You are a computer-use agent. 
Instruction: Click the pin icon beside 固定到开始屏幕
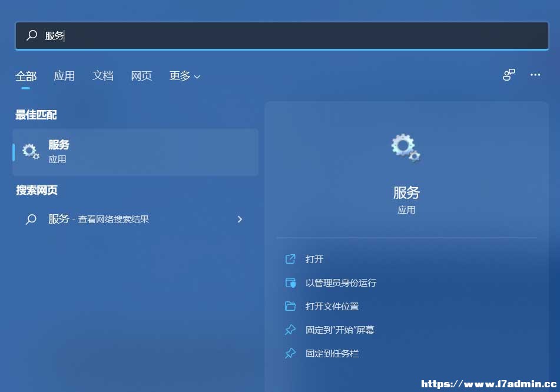pos(290,330)
